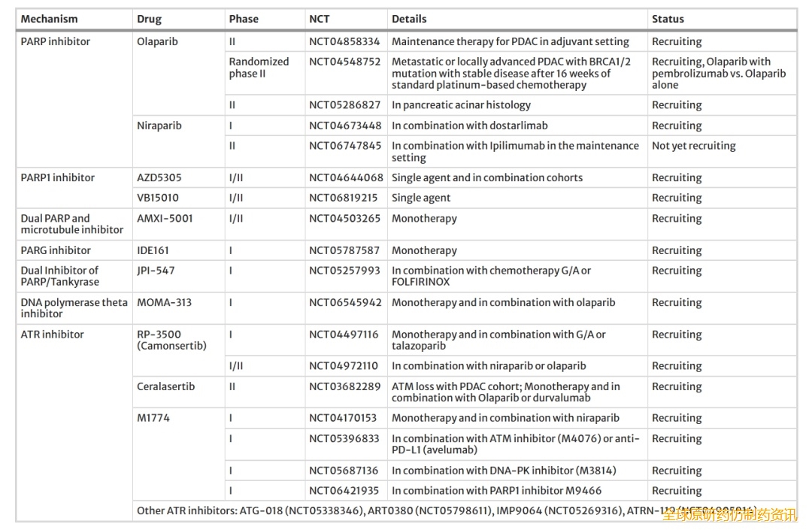Select the Olaparib drug cell
Image resolution: width=812 pixels, height=530 pixels.
157,42
